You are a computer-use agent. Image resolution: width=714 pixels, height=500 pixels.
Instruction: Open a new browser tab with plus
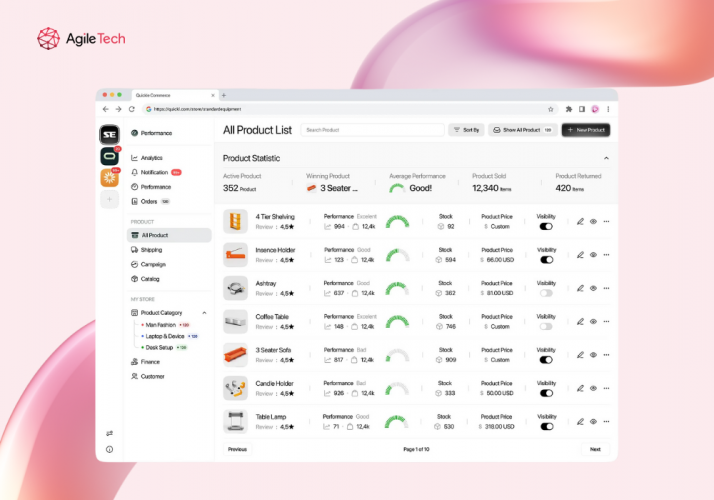pyautogui.click(x=224, y=95)
